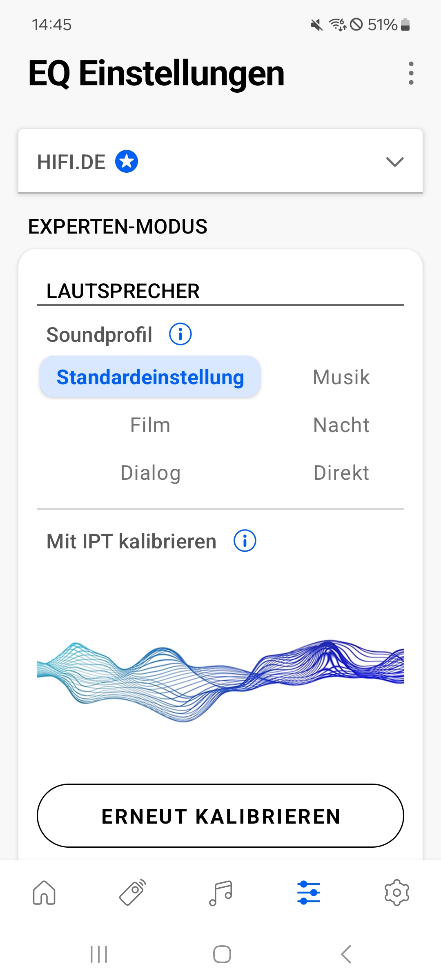Open the remote control tab
Viewport: 441px width, 980px height.
click(132, 893)
